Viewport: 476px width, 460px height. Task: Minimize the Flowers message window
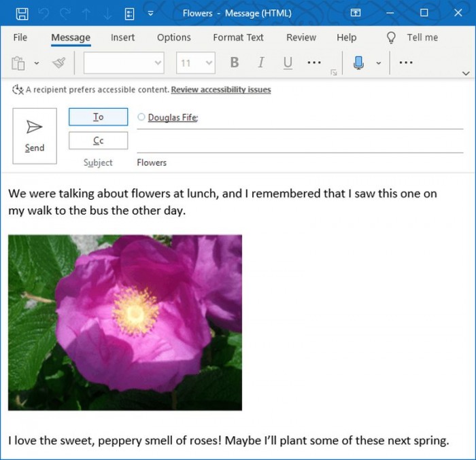click(x=390, y=13)
